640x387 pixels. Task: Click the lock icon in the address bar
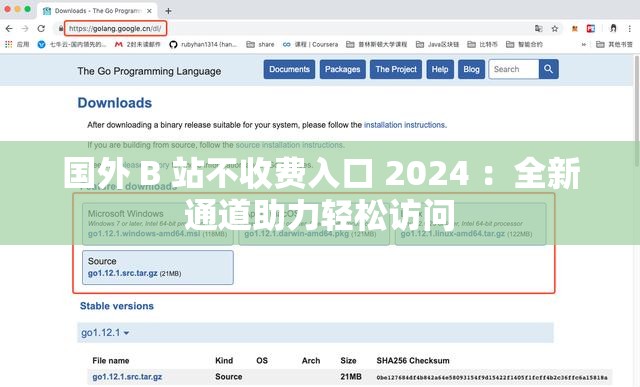click(x=61, y=29)
